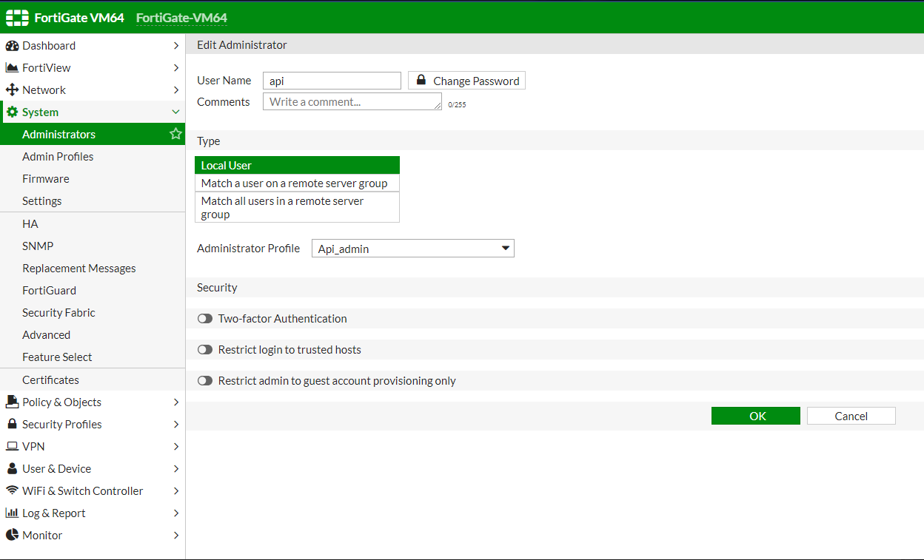
Task: Click the FortiGate logo icon
Action: coord(17,18)
